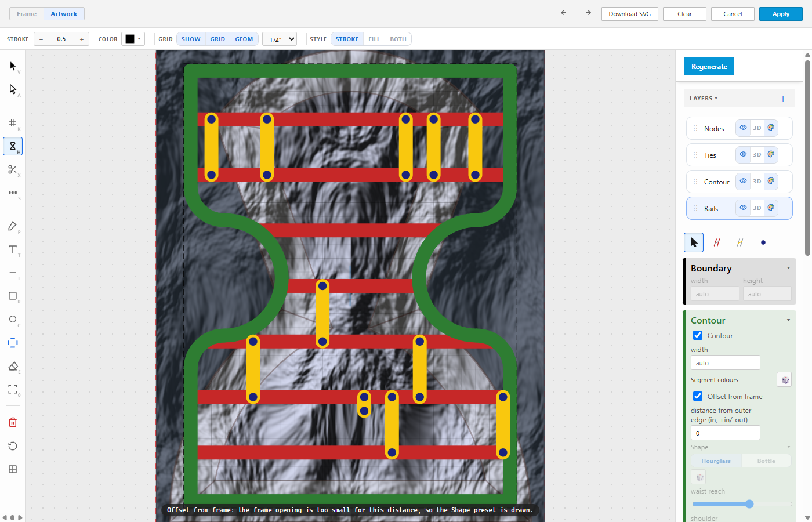Switch to the Artwork tab
This screenshot has width=812, height=522.
(64, 14)
